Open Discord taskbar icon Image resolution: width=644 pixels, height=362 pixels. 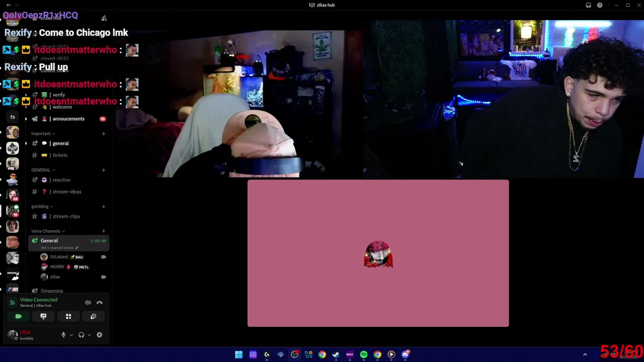coord(406,354)
